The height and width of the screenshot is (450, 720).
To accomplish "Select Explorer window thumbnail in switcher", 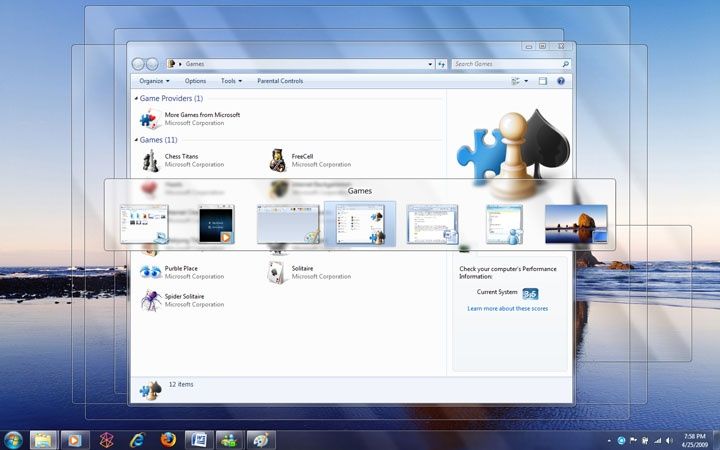I will tap(145, 224).
